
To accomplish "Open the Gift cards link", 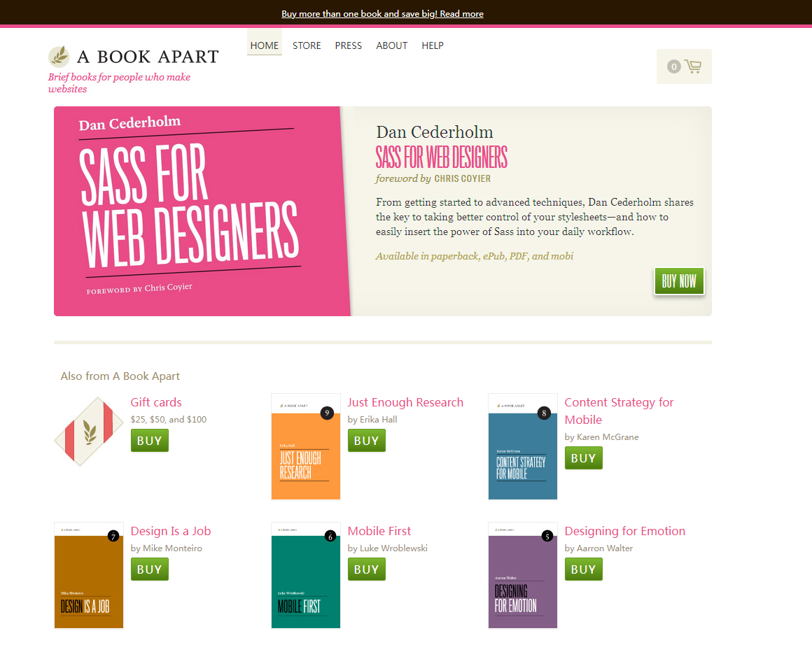I will pos(156,402).
